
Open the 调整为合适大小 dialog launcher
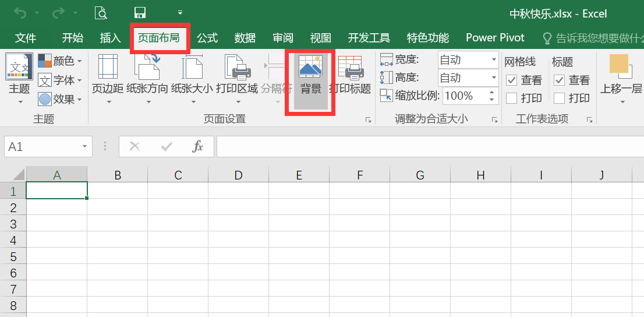tap(494, 119)
